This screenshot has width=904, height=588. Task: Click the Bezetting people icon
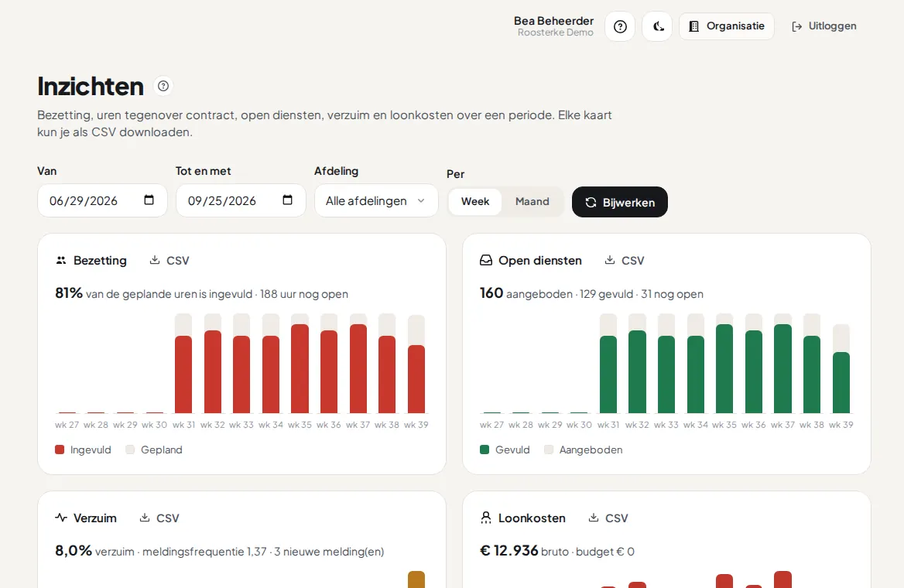[x=61, y=261]
